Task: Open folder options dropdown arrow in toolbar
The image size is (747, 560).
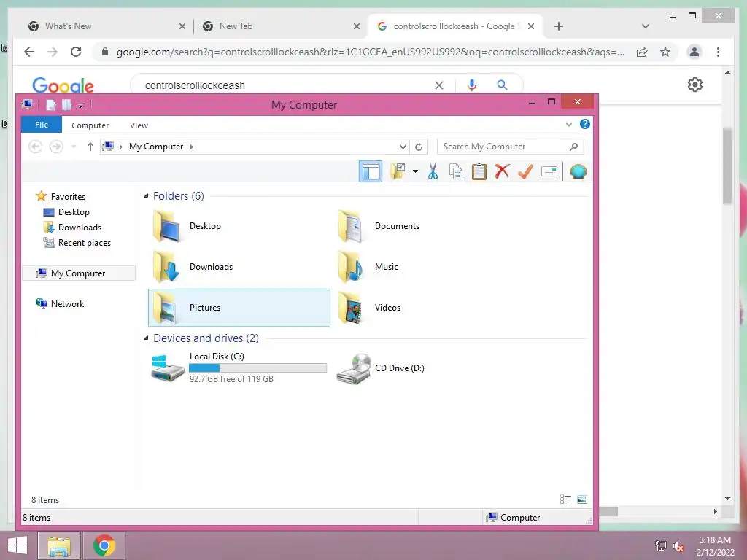Action: tap(415, 171)
